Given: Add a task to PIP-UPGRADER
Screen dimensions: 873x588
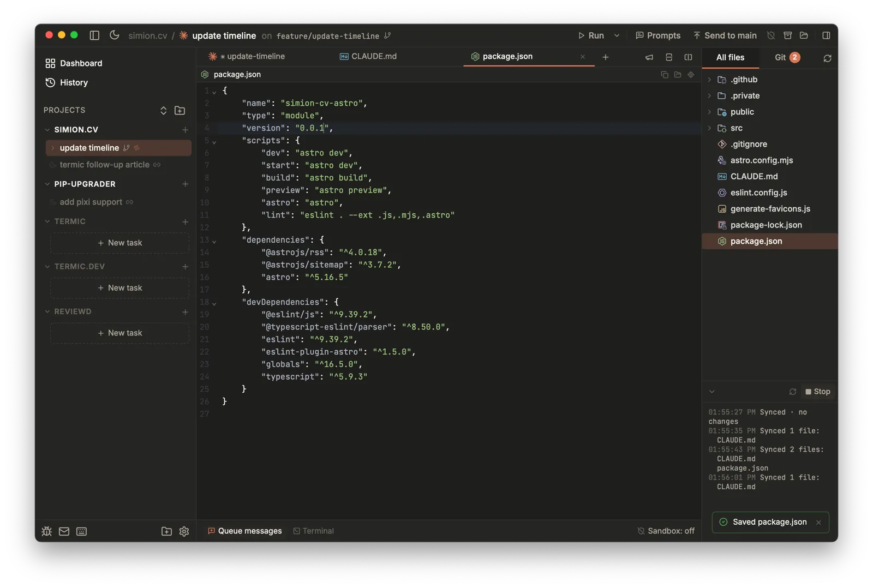Looking at the screenshot, I should [x=185, y=184].
